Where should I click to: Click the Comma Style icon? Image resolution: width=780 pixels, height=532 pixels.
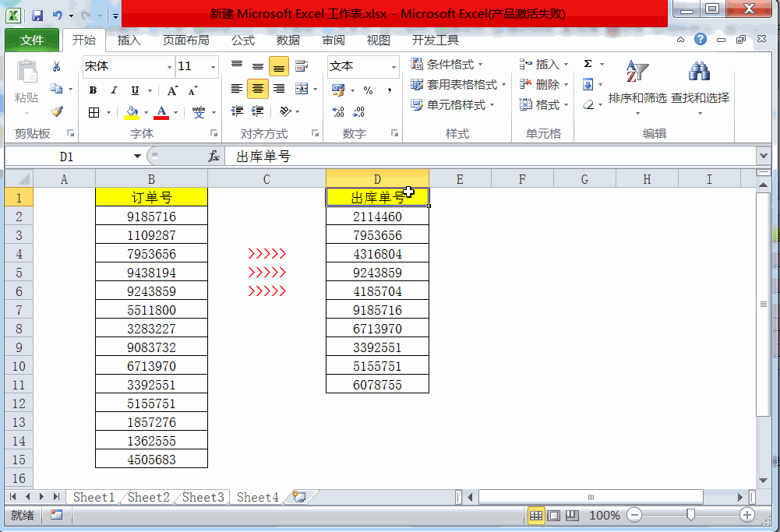[389, 90]
